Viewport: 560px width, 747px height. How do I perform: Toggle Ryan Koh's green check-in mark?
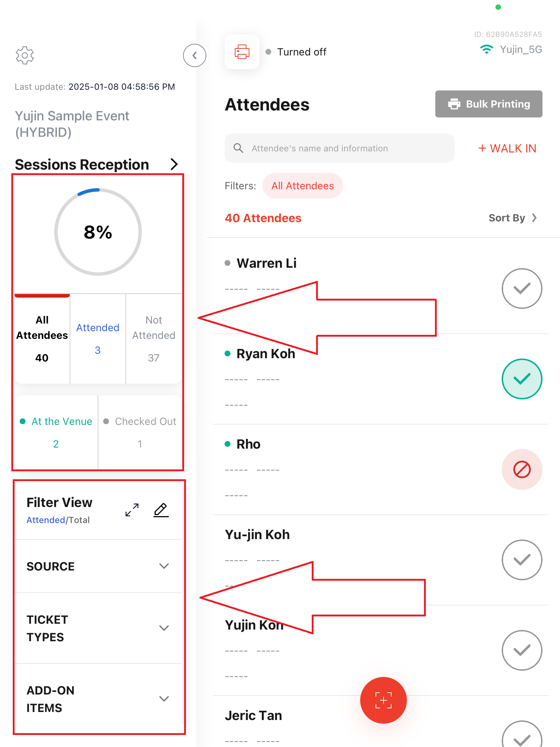522,379
